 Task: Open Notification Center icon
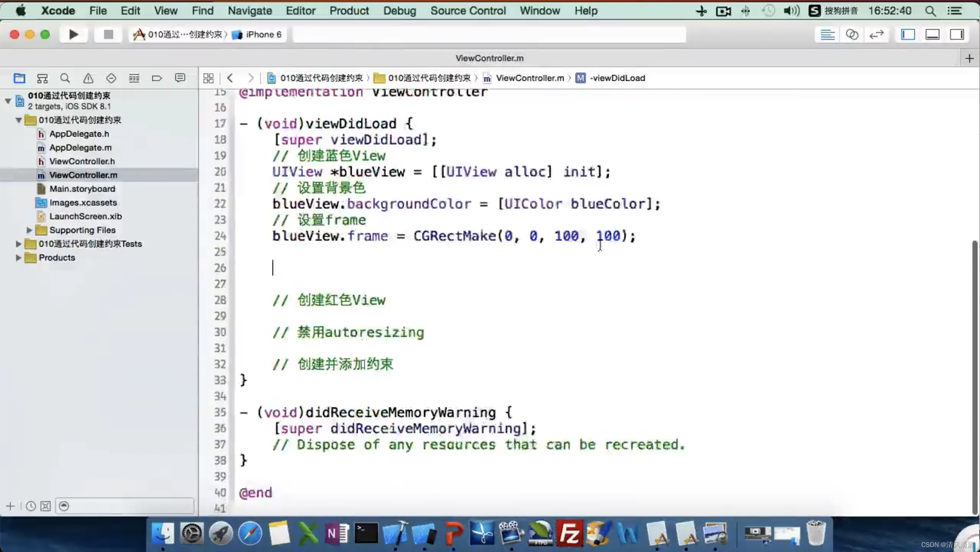click(x=954, y=11)
